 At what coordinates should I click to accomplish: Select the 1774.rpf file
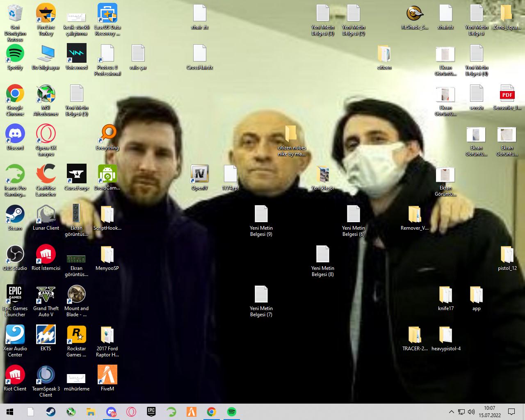point(231,177)
